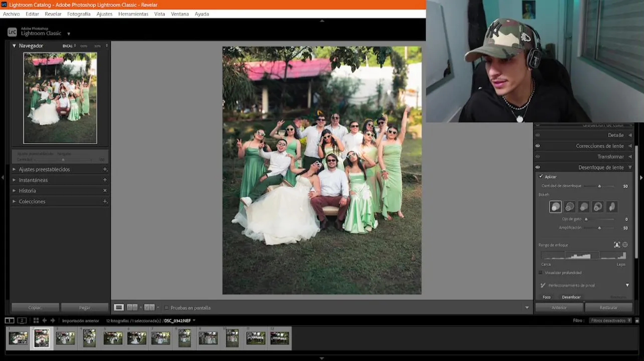Image resolution: width=644 pixels, height=361 pixels.
Task: Open the Archivo menu
Action: click(x=12, y=14)
